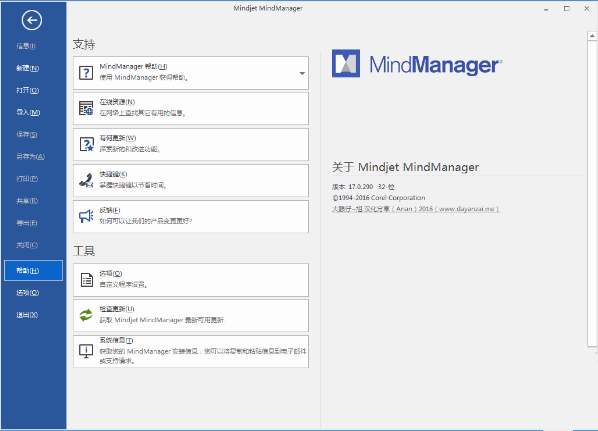Click the 有何更新 question-star icon
This screenshot has width=598, height=431.
86,144
